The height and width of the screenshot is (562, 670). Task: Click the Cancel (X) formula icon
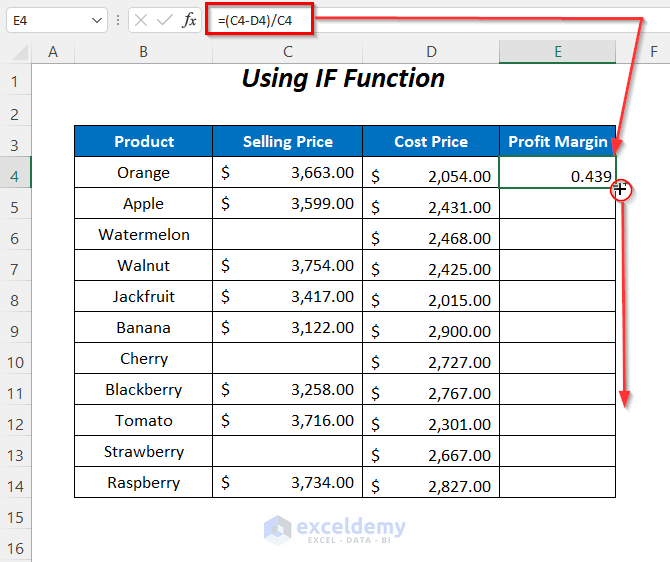[141, 20]
